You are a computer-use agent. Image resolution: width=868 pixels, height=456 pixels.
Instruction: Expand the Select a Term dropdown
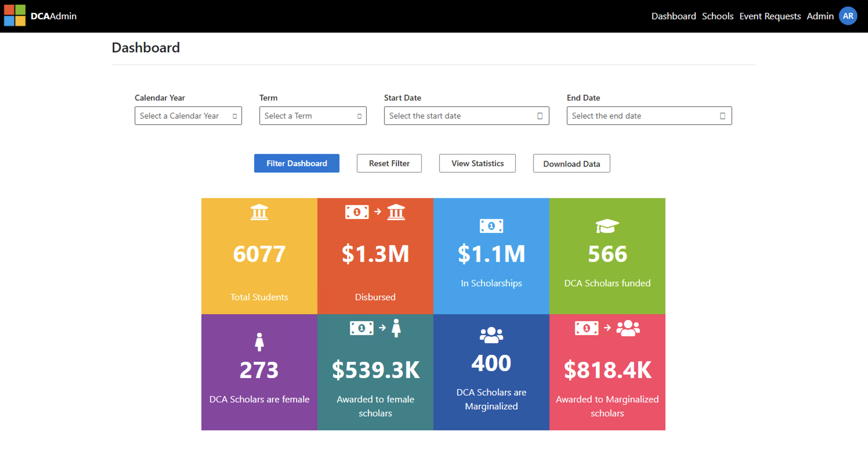pyautogui.click(x=312, y=116)
